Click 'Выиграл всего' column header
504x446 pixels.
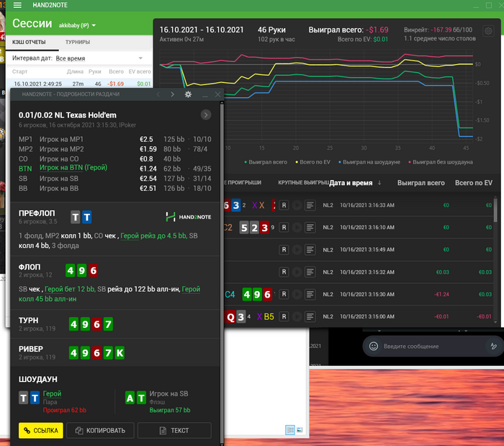pos(421,182)
